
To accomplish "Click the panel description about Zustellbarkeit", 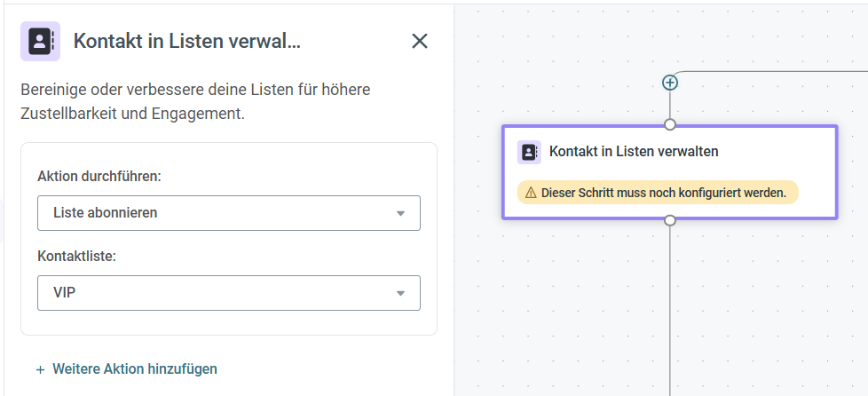I will click(x=195, y=102).
